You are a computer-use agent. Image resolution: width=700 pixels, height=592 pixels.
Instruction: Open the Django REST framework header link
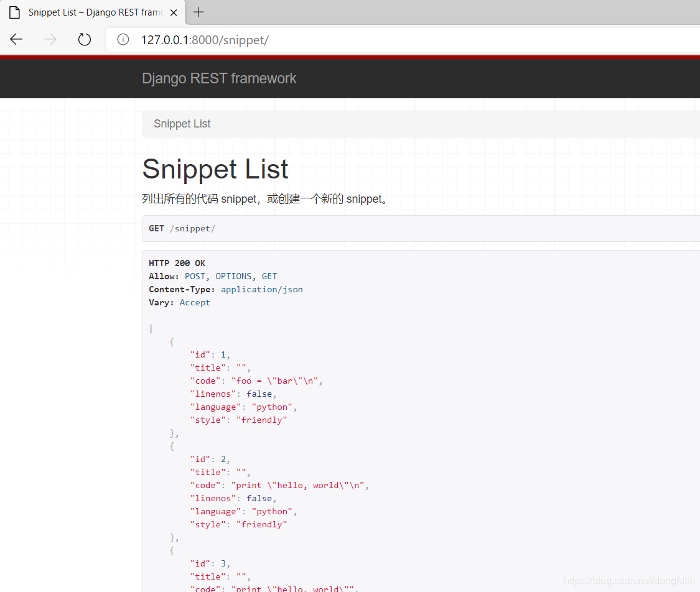[219, 78]
